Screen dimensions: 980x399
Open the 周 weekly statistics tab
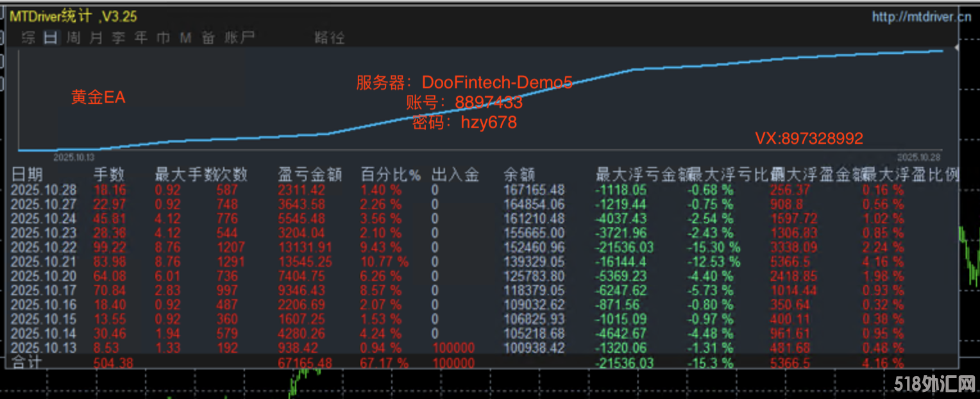coord(74,38)
